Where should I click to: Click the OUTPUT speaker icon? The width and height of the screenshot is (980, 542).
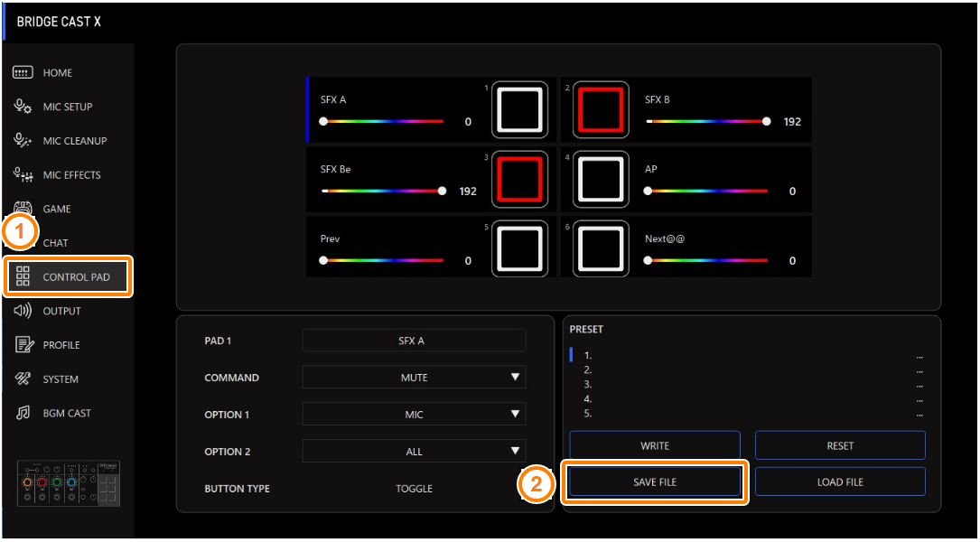click(23, 311)
